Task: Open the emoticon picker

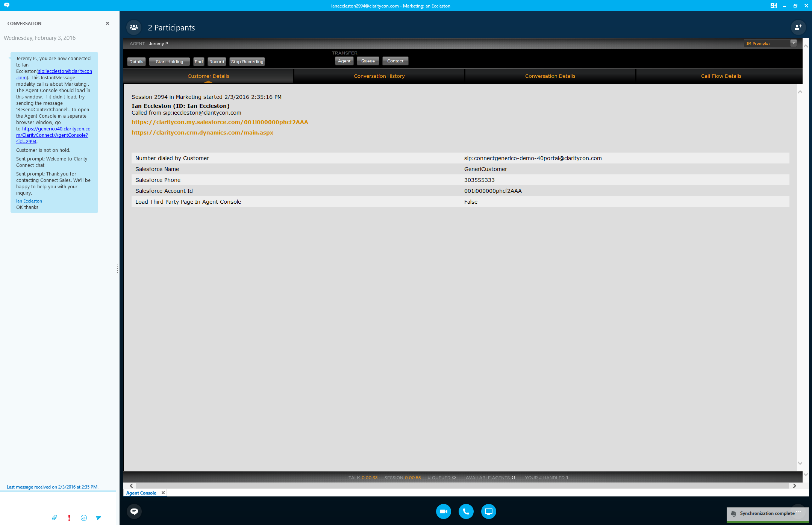Action: (x=84, y=517)
